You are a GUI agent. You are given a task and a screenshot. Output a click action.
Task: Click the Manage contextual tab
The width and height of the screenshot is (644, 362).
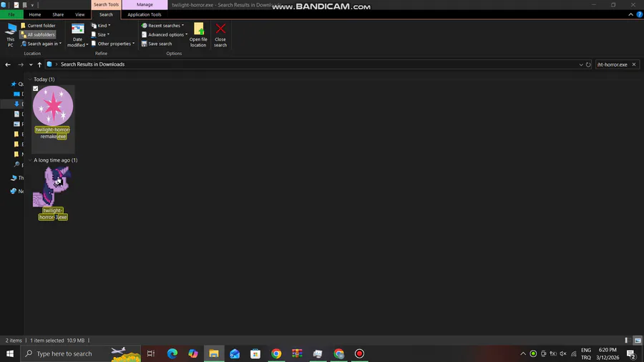[145, 4]
